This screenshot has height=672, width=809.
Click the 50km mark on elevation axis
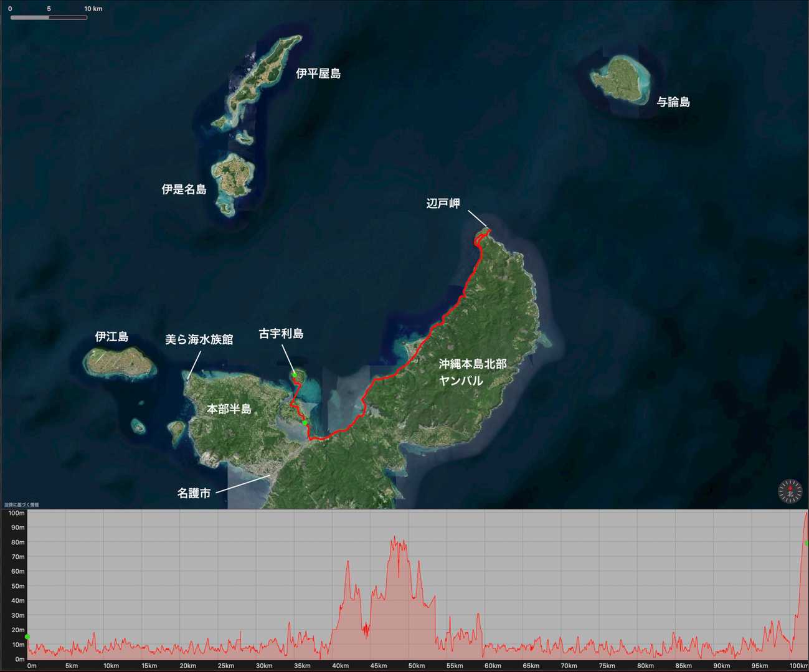[416, 666]
